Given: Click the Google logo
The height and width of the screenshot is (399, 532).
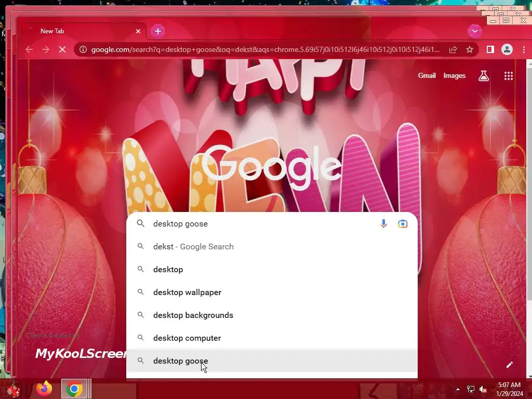Looking at the screenshot, I should tap(272, 167).
